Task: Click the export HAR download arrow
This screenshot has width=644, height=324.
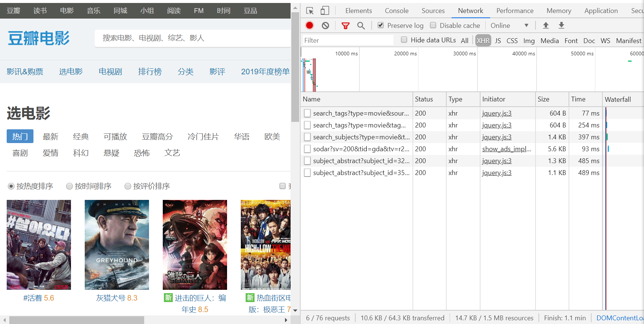Action: (562, 25)
